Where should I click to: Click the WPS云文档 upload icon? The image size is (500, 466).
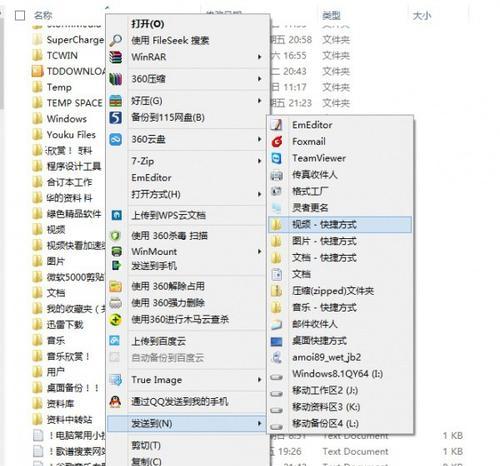(116, 215)
